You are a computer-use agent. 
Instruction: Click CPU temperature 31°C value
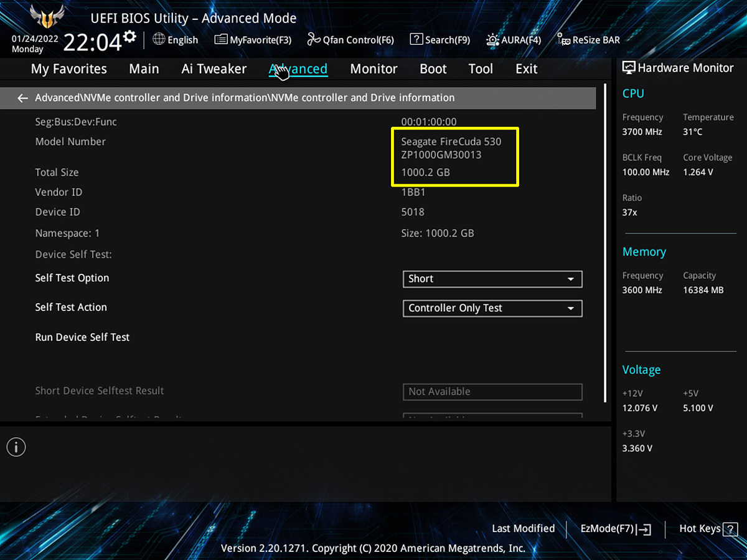pos(693,132)
